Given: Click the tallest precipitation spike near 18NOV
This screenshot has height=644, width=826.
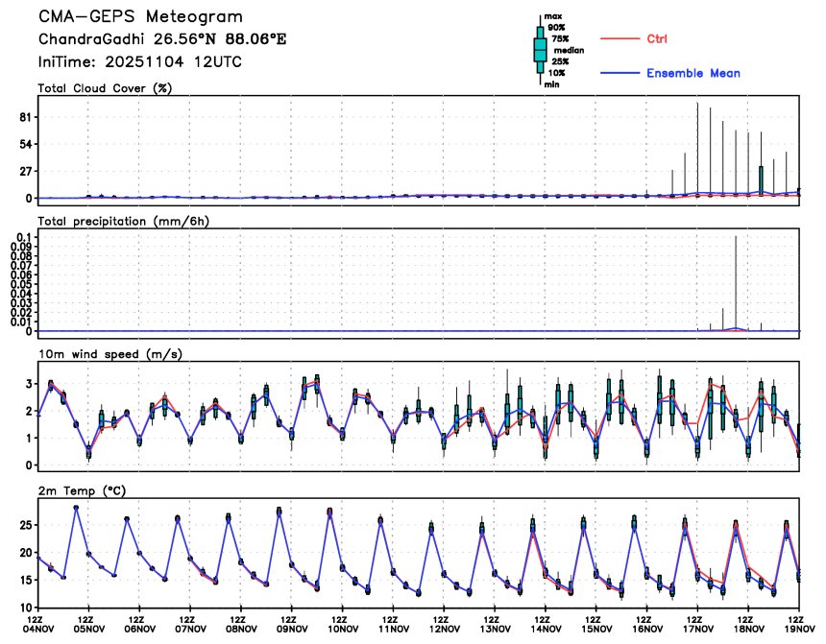Looking at the screenshot, I should [736, 283].
